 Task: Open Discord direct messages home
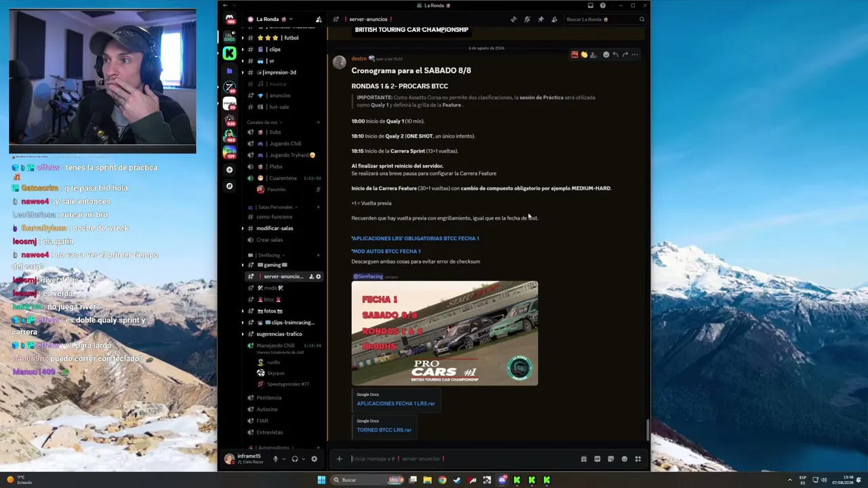point(229,20)
